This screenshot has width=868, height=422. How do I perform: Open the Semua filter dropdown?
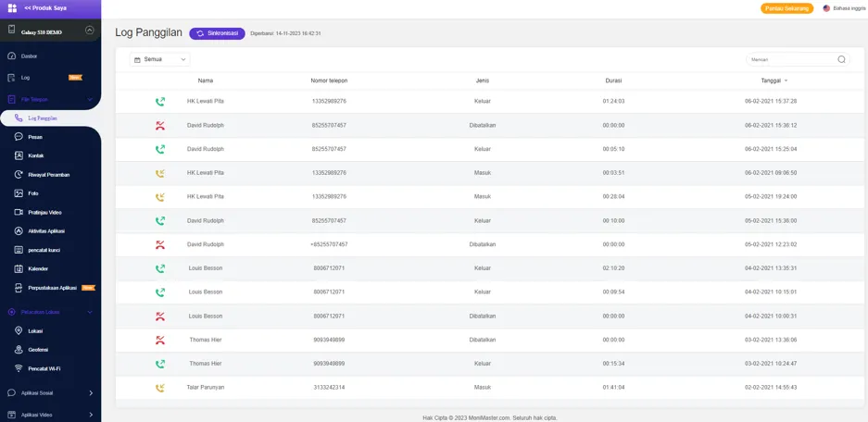coord(159,59)
